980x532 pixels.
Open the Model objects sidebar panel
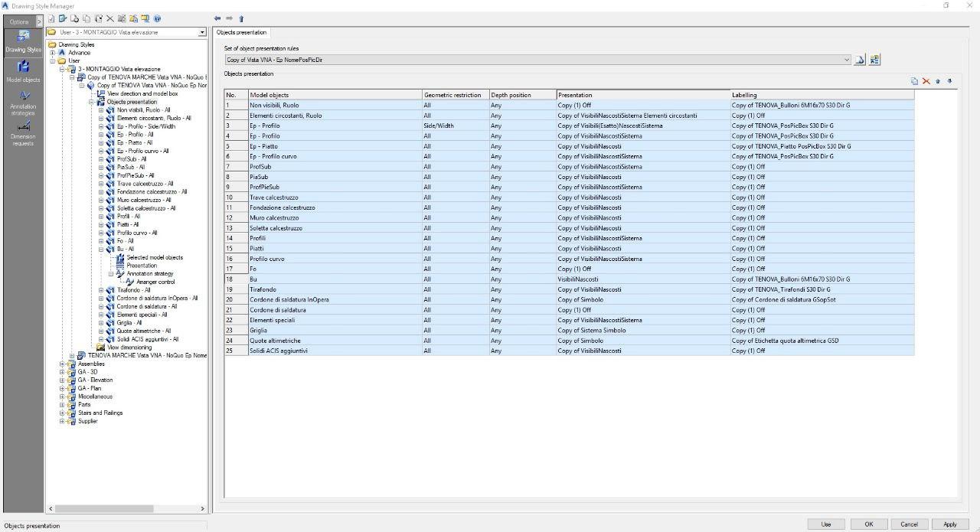point(23,71)
